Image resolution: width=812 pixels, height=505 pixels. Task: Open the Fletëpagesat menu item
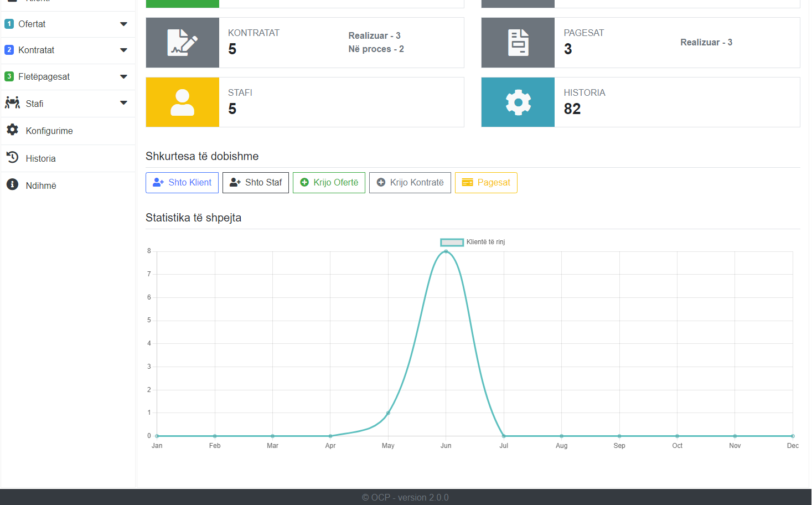pos(68,77)
